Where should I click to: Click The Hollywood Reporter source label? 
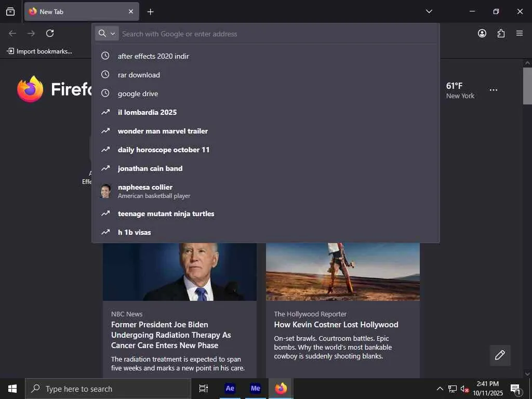310,314
